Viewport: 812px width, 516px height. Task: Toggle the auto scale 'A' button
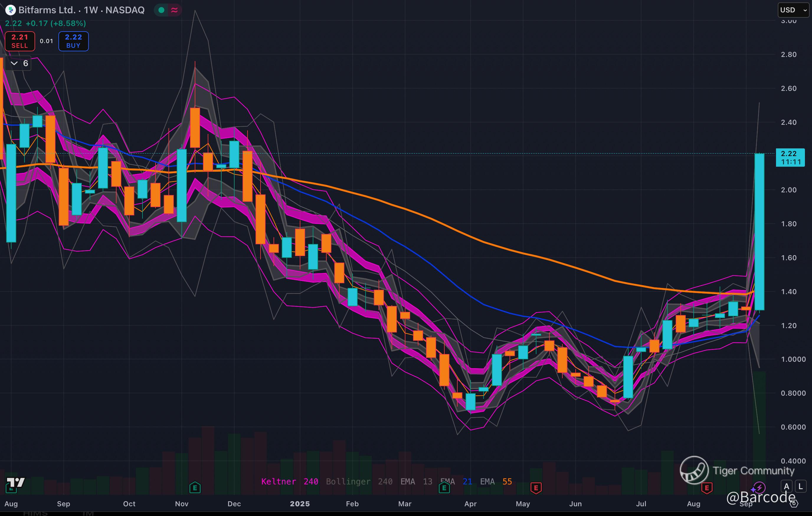point(787,486)
